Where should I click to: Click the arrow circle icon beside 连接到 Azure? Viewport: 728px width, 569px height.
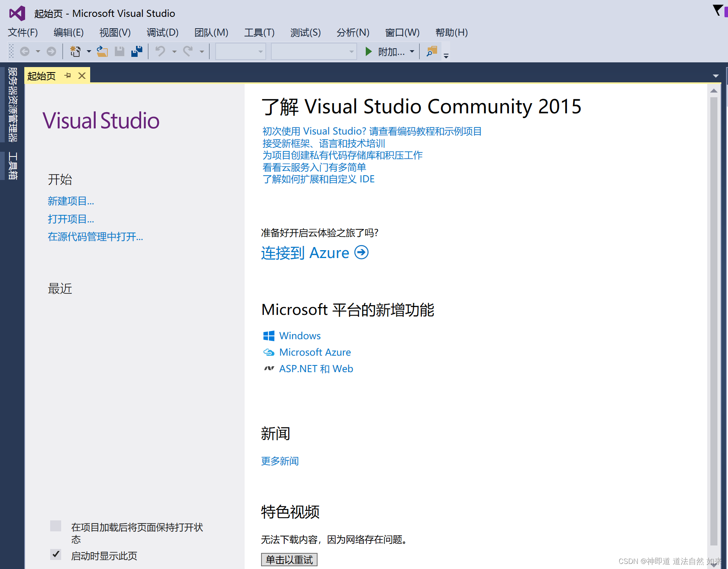pos(361,252)
